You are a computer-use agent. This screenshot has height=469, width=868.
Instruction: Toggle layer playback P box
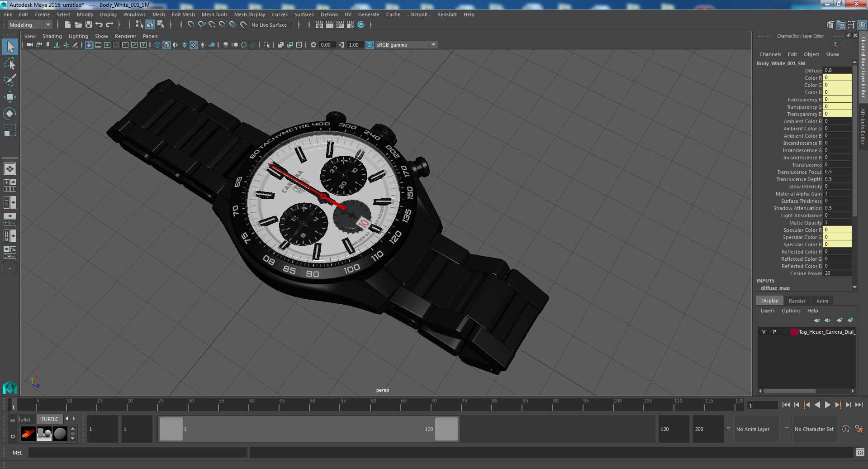tap(774, 332)
